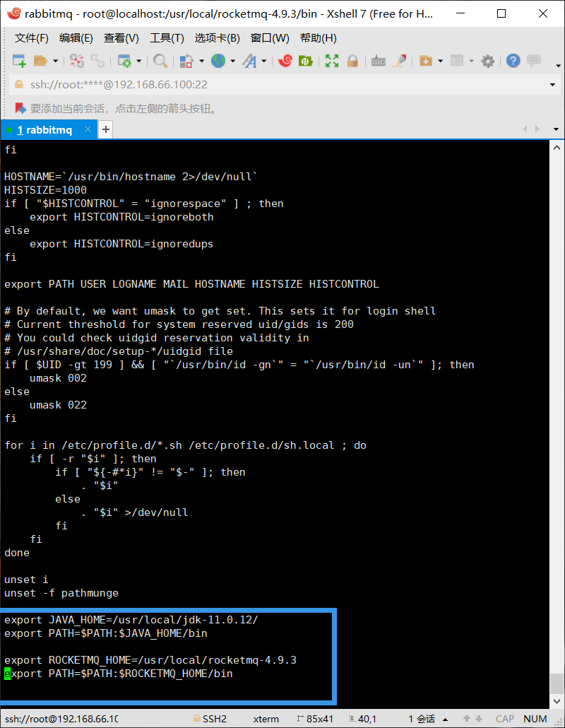Expand the address bar history dropdown
Image resolution: width=565 pixels, height=728 pixels.
click(552, 85)
